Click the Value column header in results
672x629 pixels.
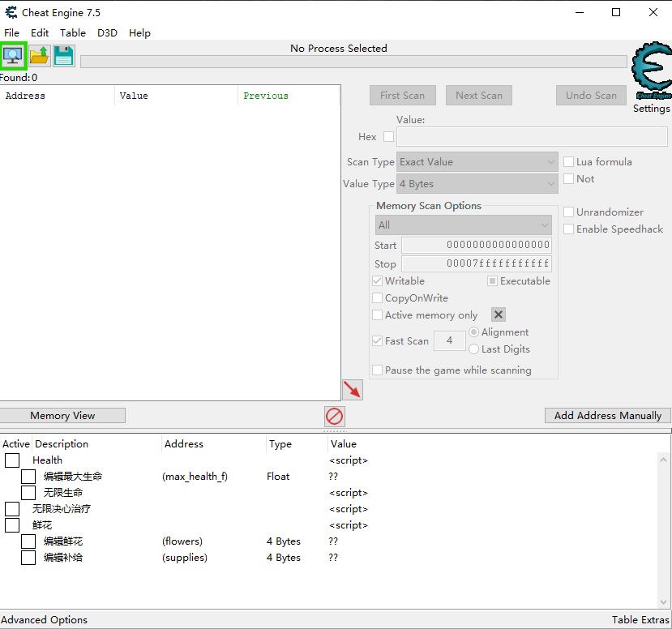pyautogui.click(x=176, y=96)
